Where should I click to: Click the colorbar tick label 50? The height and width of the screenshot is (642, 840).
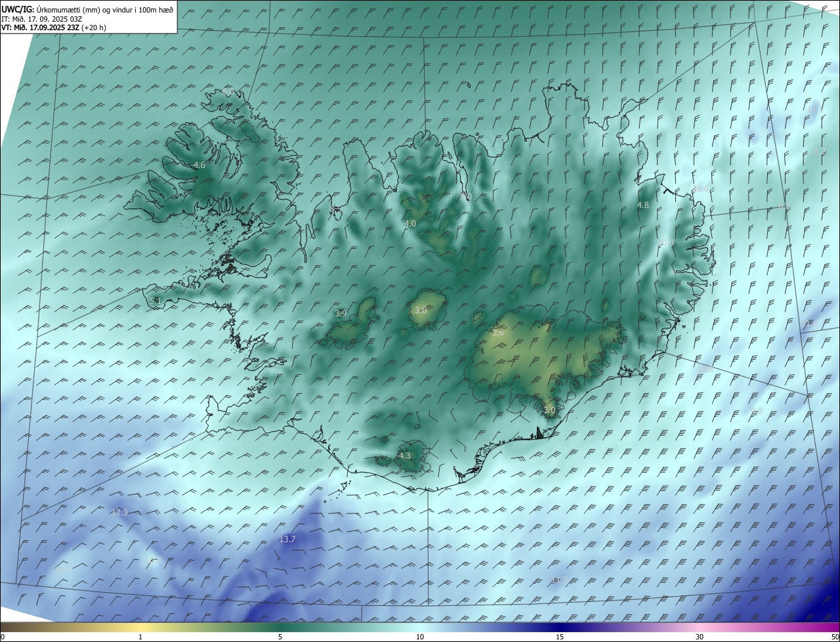pyautogui.click(x=835, y=637)
